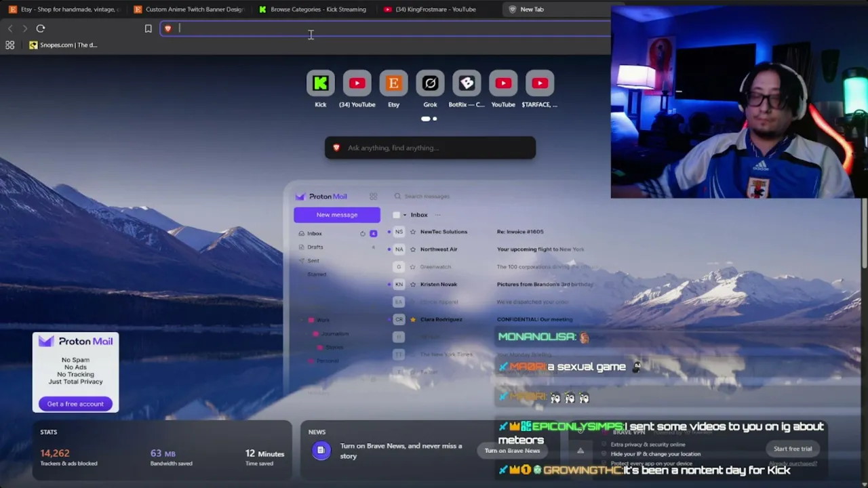Screen dimensions: 868x488
Task: Click the Brave News icon in the News card
Action: (321, 450)
